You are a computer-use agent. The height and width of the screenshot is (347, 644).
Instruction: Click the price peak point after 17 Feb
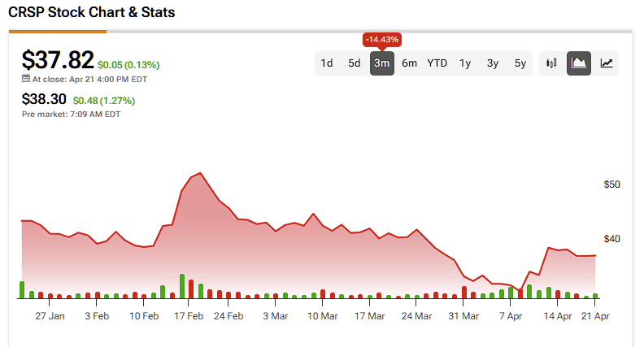click(x=200, y=173)
